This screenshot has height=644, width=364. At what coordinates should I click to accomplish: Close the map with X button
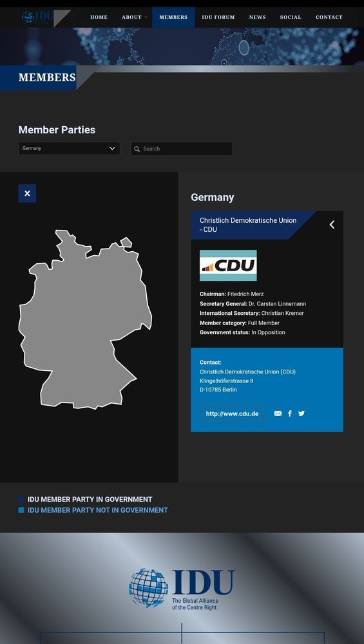pyautogui.click(x=27, y=193)
